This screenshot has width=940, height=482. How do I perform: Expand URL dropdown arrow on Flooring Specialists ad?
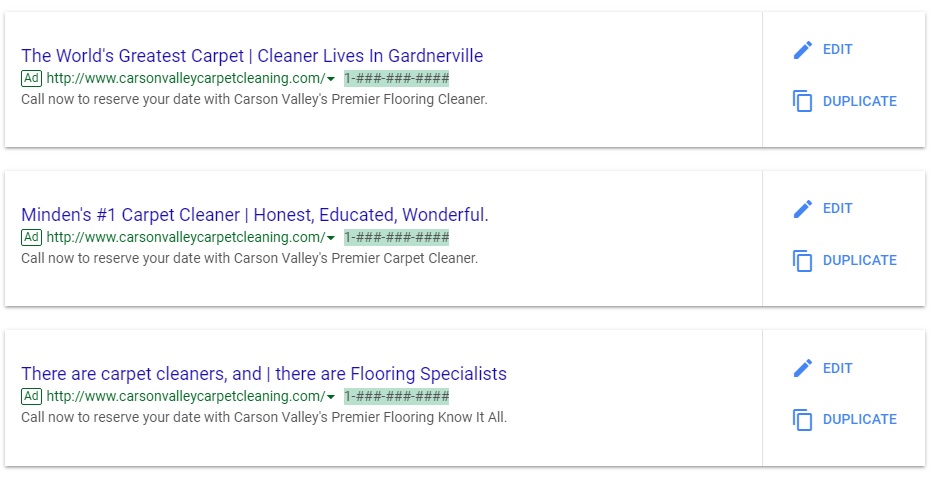[331, 397]
